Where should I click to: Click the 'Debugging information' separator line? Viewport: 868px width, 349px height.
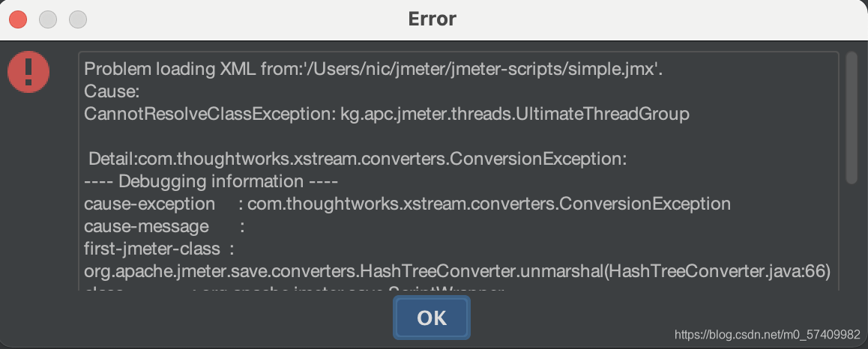211,180
